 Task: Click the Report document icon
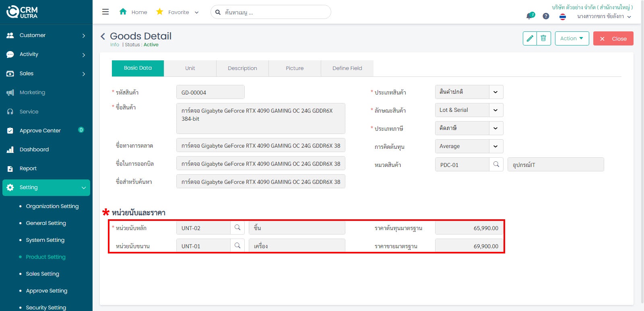(x=10, y=169)
